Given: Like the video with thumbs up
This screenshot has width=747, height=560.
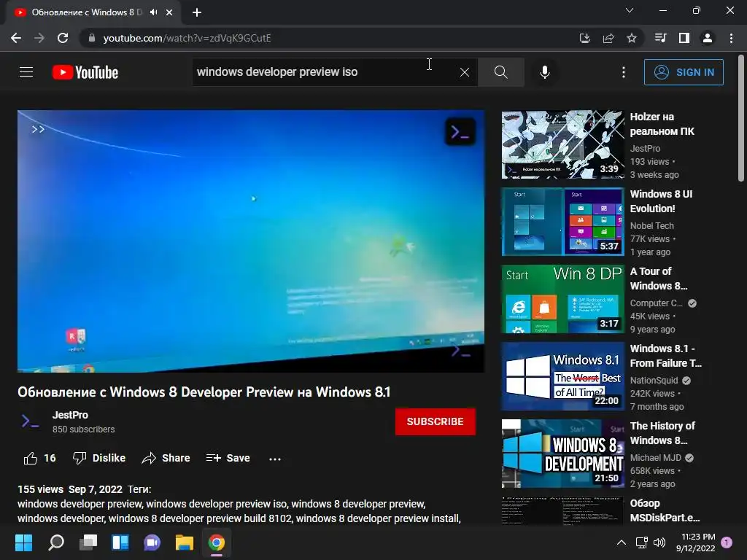Looking at the screenshot, I should coord(39,458).
